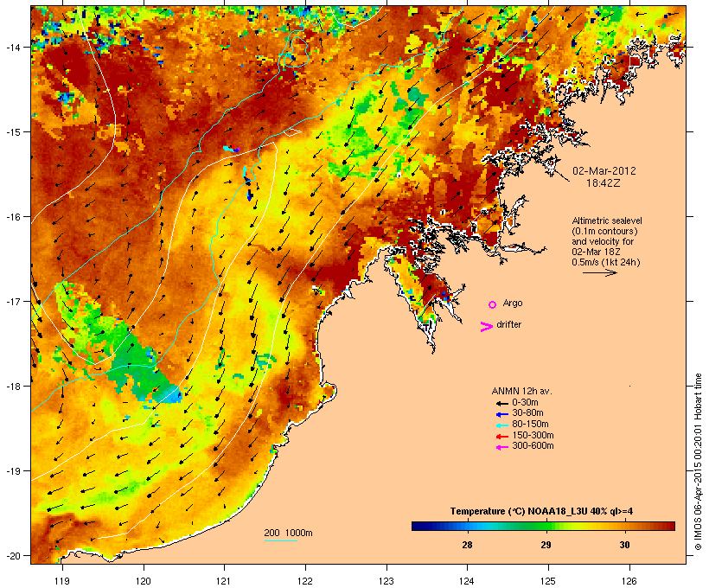Click the latitude axis label -20
The height and width of the screenshot is (588, 709).
(12, 555)
